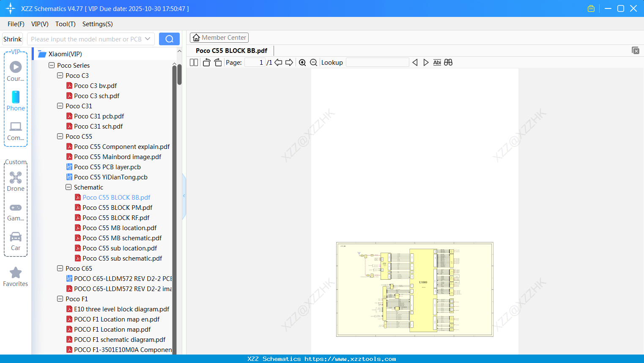Open the VIP(V) menu

click(x=40, y=24)
